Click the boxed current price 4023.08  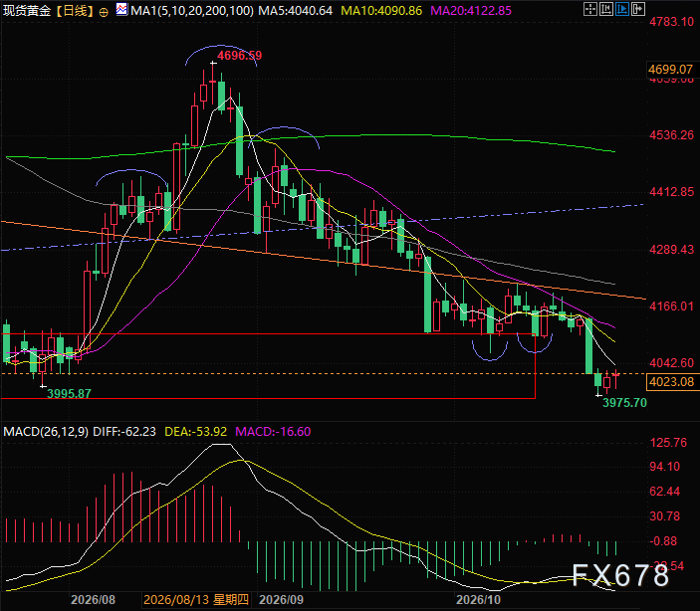click(x=671, y=382)
